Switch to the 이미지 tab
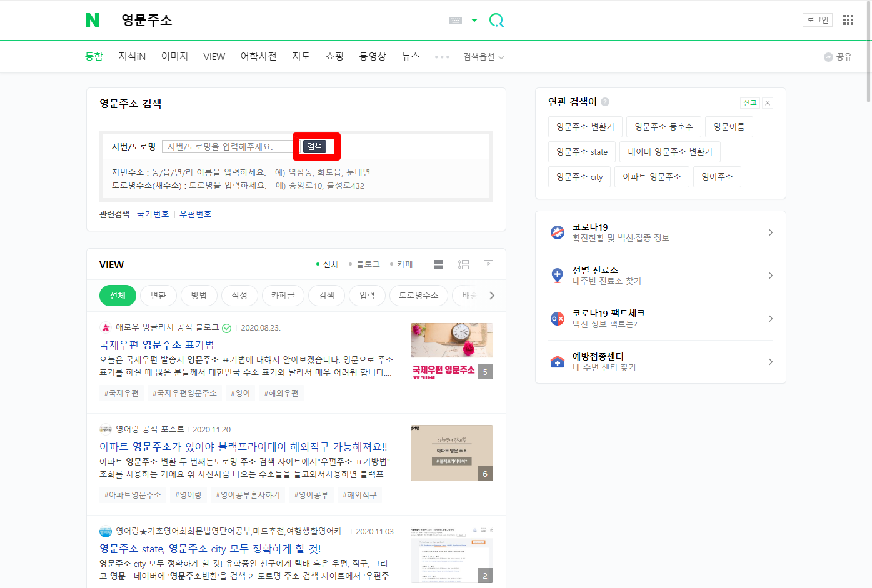Screen dimensions: 872x588 pyautogui.click(x=174, y=56)
